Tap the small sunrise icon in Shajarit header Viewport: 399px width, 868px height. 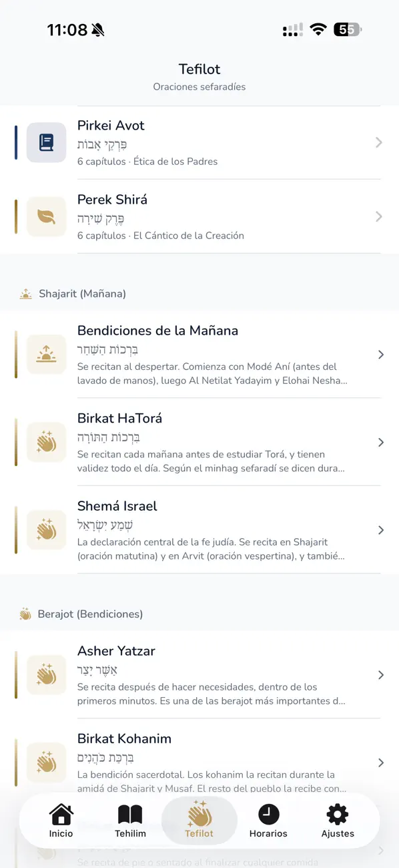tap(25, 293)
